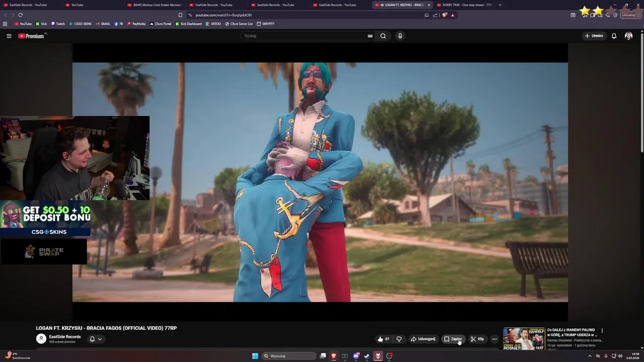The width and height of the screenshot is (644, 362).
Task: Open the on-screen keyboard icon in search box
Action: 370,36
